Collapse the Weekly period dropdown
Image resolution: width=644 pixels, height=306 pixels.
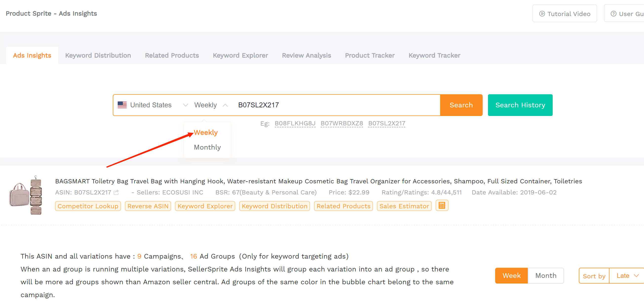[x=225, y=105]
